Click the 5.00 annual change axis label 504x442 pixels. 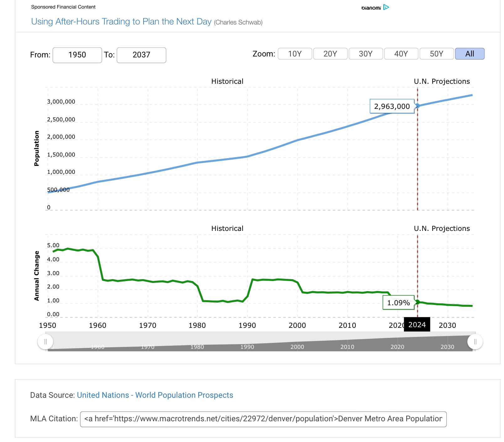(53, 245)
